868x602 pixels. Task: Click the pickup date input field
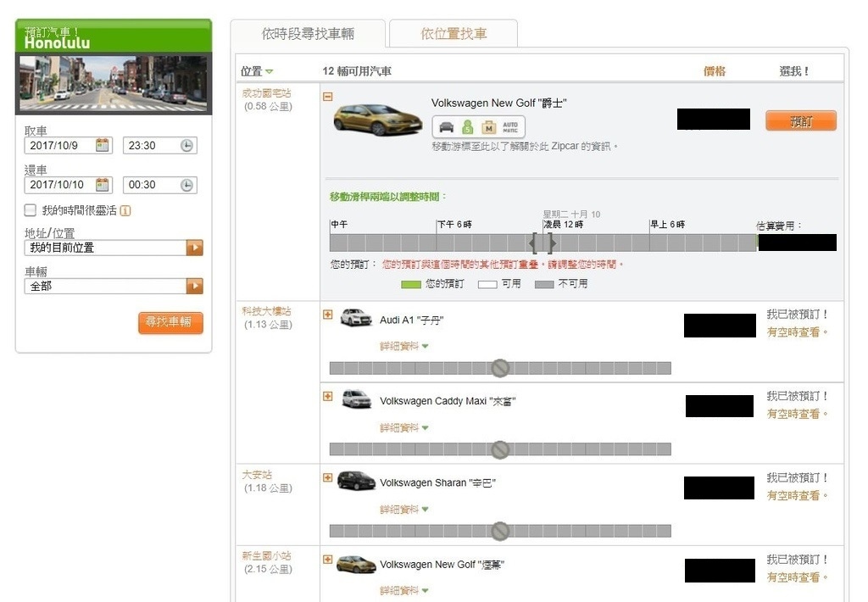58,145
